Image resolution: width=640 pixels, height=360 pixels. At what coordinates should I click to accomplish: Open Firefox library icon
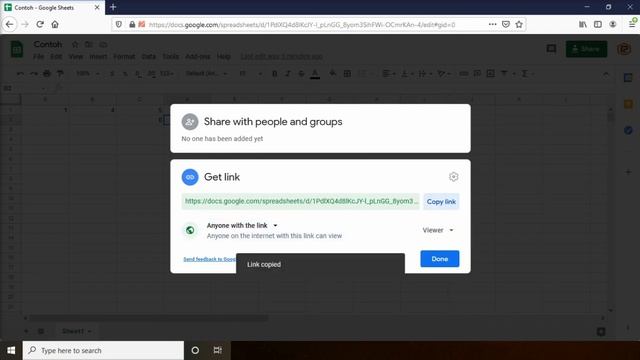pos(583,24)
